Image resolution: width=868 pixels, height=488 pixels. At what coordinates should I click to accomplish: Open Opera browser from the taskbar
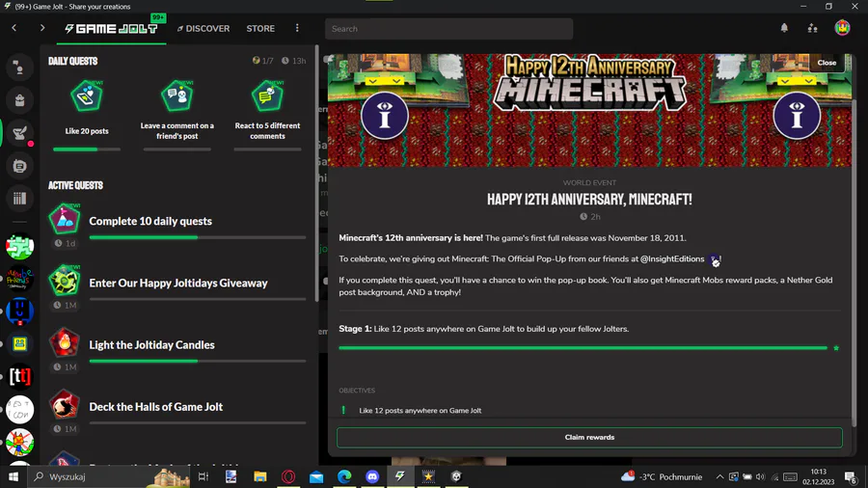tap(287, 476)
